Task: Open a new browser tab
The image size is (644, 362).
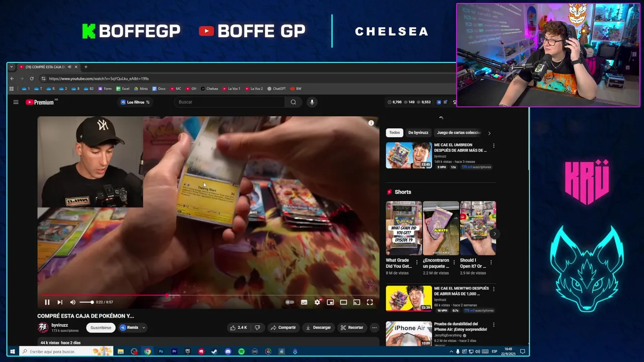Action: tap(86, 67)
